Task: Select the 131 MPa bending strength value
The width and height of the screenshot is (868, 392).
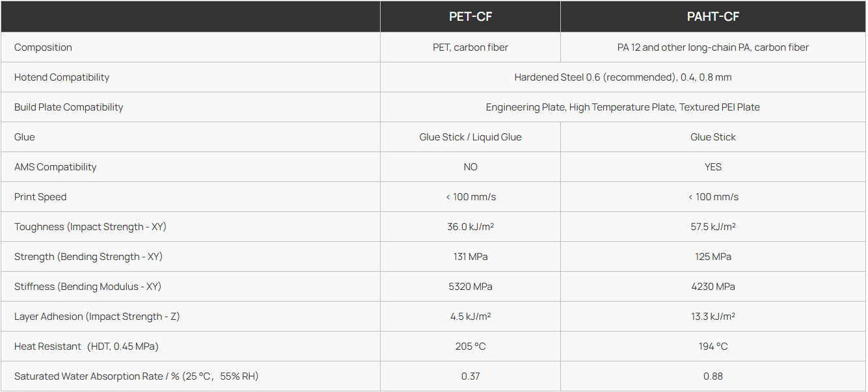Action: tap(470, 257)
